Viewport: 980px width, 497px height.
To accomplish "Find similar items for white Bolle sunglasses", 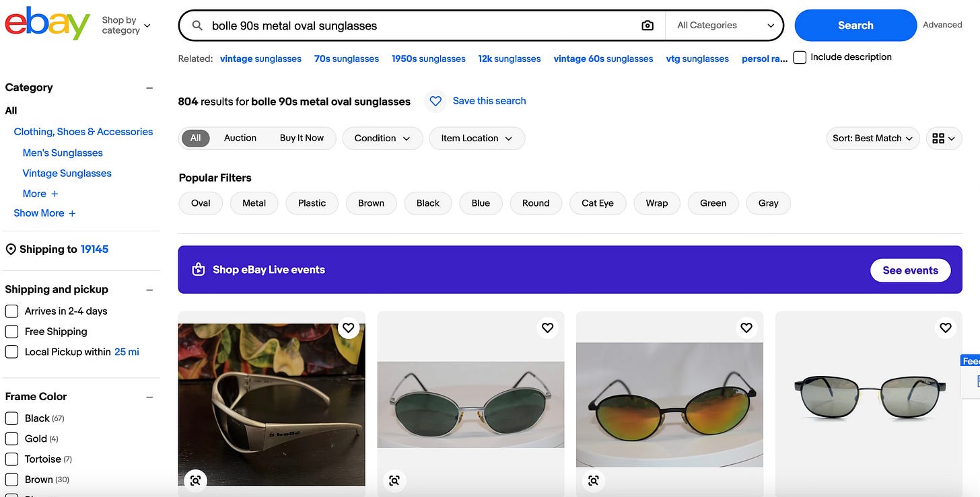I will (x=195, y=480).
